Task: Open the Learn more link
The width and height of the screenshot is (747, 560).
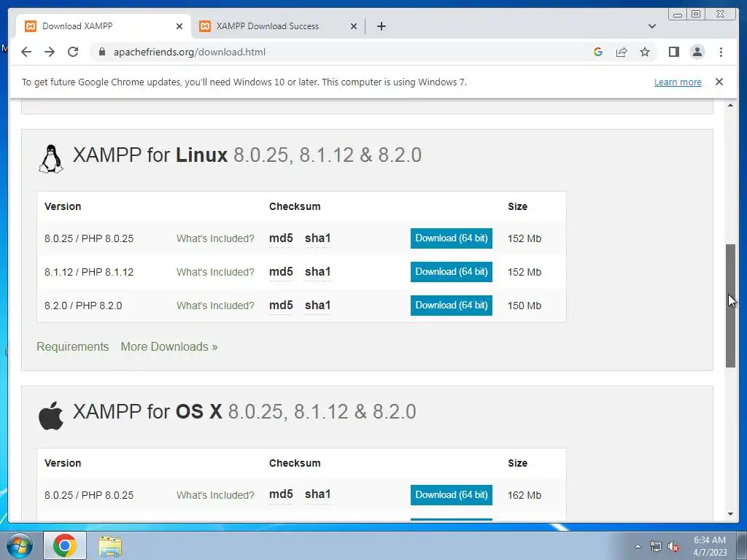Action: (x=678, y=82)
